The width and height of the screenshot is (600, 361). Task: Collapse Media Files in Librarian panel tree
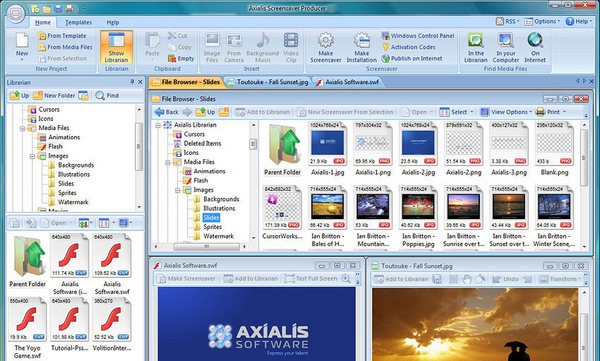tap(23, 128)
